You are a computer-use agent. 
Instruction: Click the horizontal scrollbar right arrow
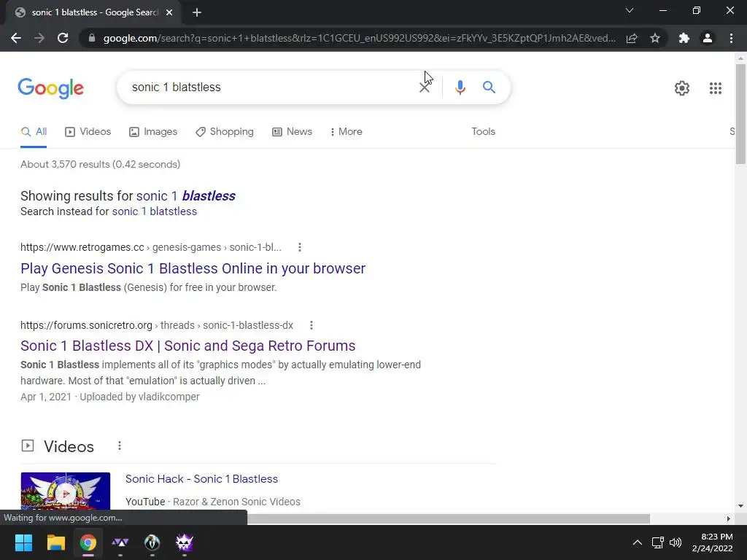(729, 518)
